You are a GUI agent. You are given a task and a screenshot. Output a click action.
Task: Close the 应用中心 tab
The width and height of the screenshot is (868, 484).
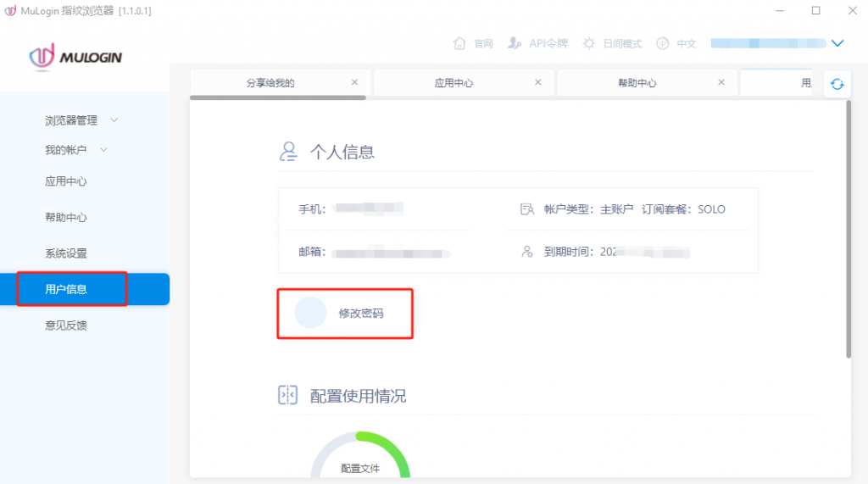pyautogui.click(x=537, y=82)
